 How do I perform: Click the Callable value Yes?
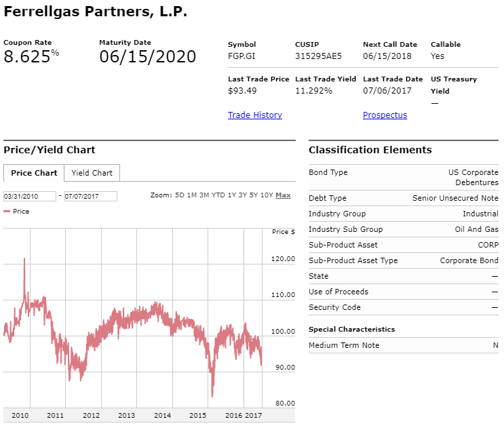(438, 56)
